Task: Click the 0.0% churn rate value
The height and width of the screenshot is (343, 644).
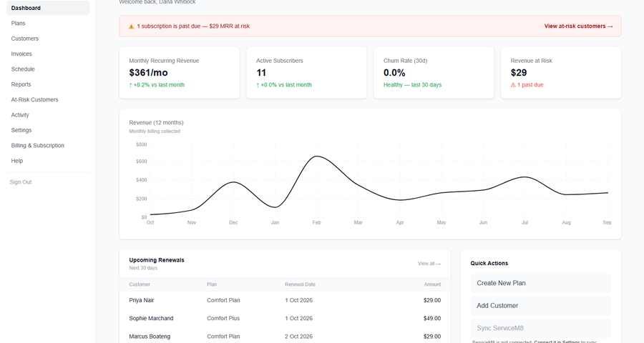Action: (x=394, y=73)
